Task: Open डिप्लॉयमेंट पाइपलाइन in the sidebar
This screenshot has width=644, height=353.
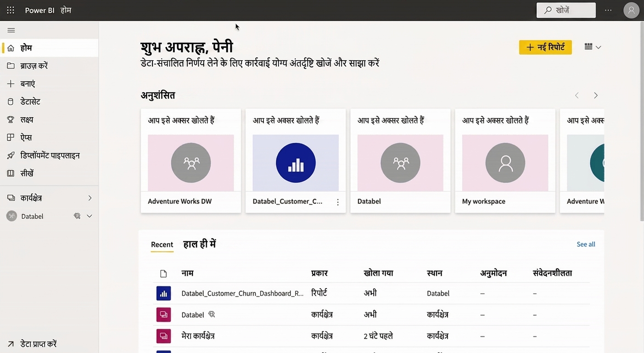Action: tap(49, 155)
